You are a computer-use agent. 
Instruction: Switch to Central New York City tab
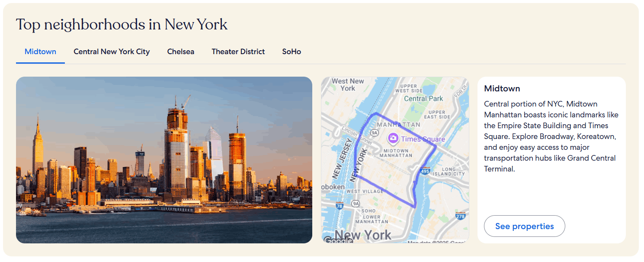click(x=112, y=52)
